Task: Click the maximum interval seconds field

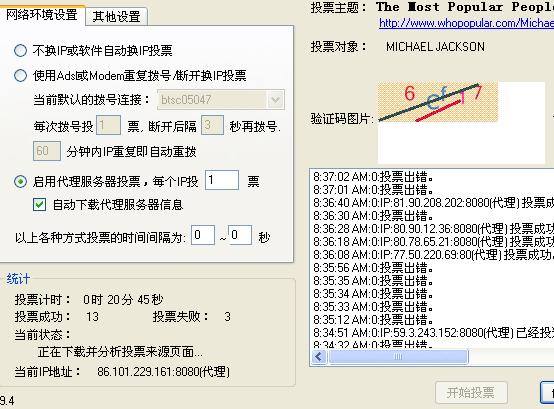Action: (240, 235)
